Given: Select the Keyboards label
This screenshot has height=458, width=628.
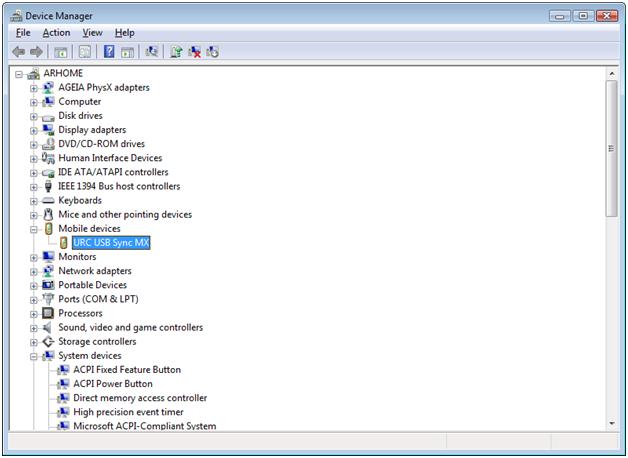Looking at the screenshot, I should pos(80,200).
